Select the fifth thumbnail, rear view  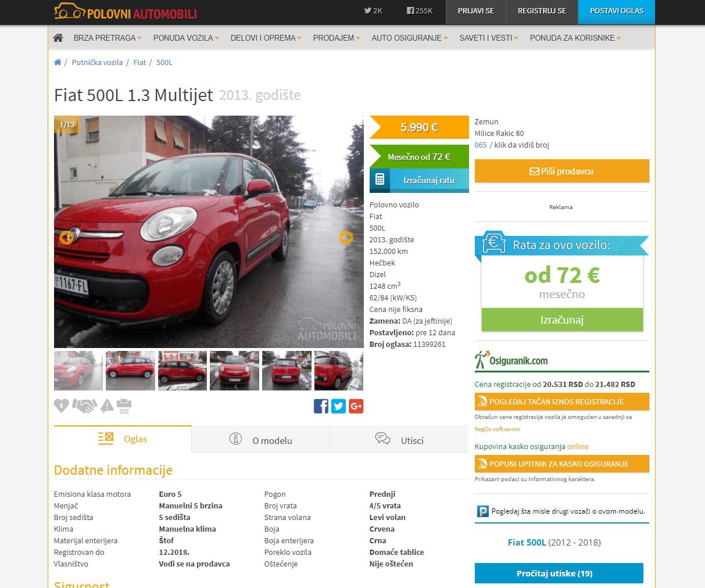click(287, 371)
